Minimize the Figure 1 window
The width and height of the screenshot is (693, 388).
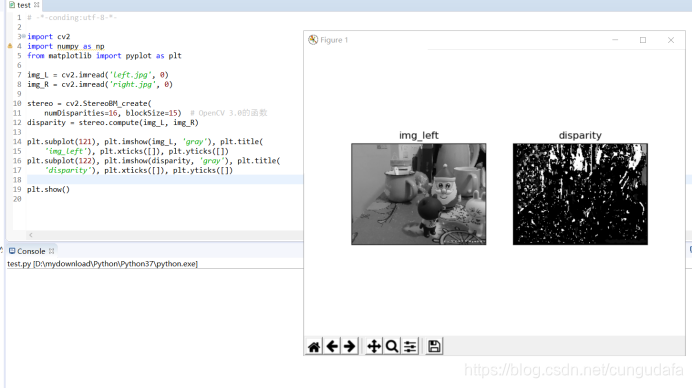pos(615,40)
